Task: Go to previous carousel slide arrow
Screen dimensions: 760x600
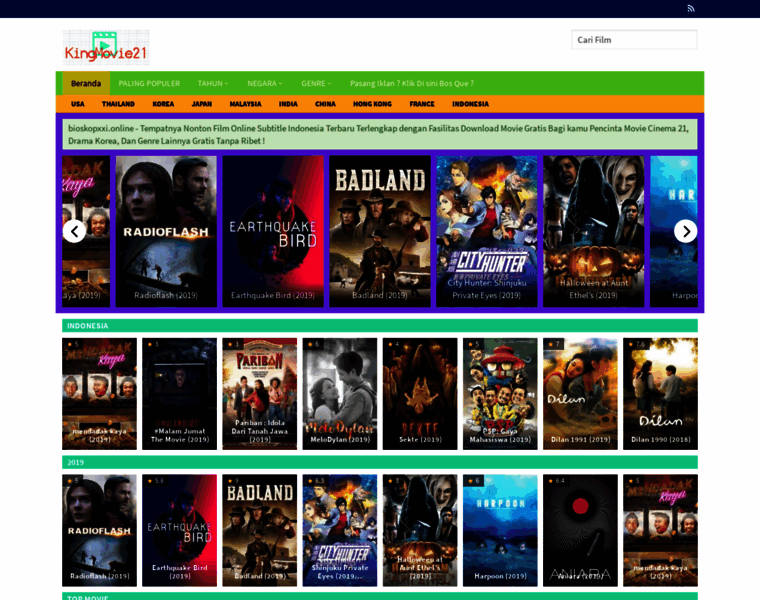Action: pos(74,231)
